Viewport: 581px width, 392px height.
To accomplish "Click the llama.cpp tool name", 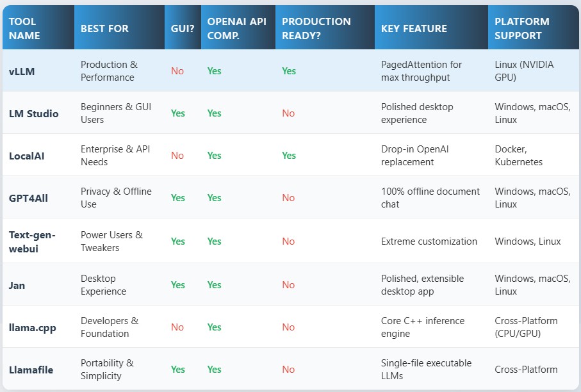I will (33, 327).
